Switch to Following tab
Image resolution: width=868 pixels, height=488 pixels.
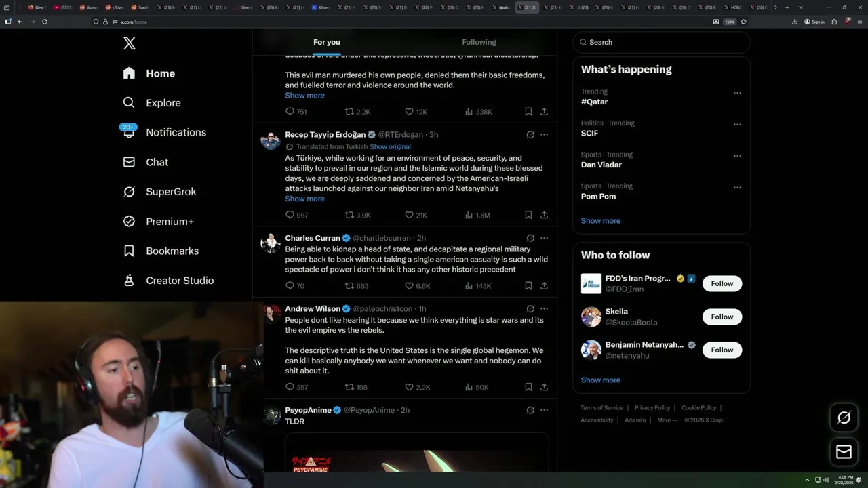[x=479, y=42]
